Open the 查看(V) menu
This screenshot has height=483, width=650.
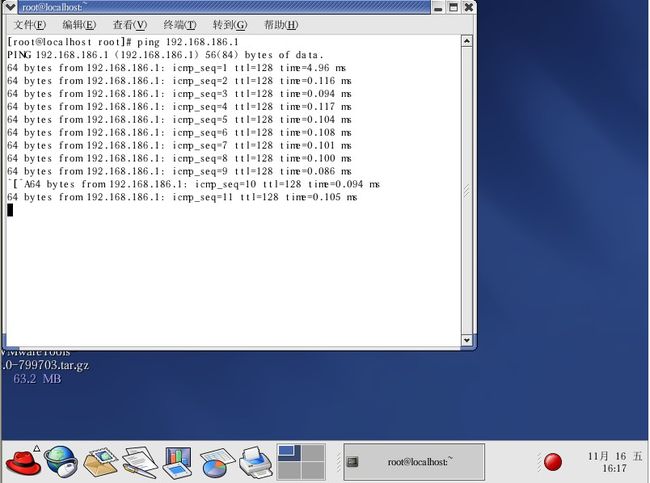[130, 25]
